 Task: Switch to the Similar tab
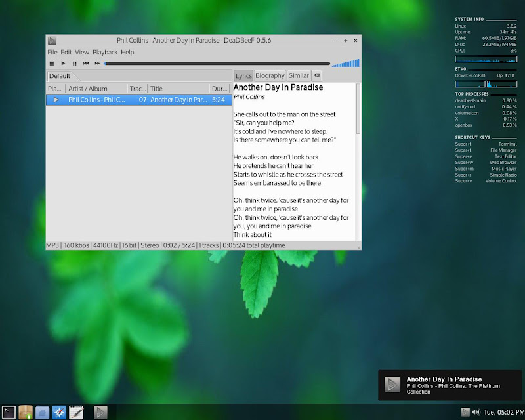click(299, 76)
